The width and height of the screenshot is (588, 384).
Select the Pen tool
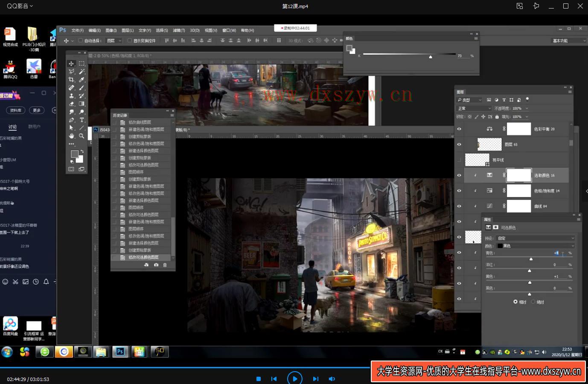pyautogui.click(x=71, y=120)
